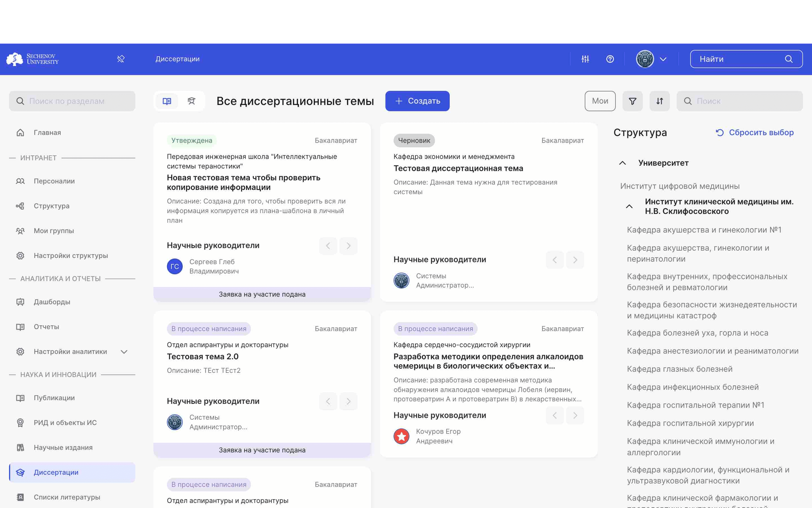
Task: Click the Утверждена status badge
Action: (192, 141)
